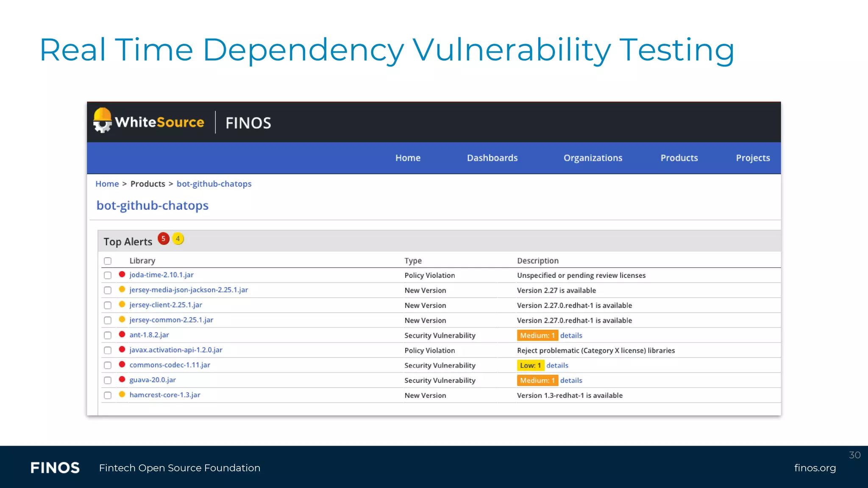Viewport: 868px width, 488px height.
Task: Open the Organizations menu
Action: [x=593, y=158]
